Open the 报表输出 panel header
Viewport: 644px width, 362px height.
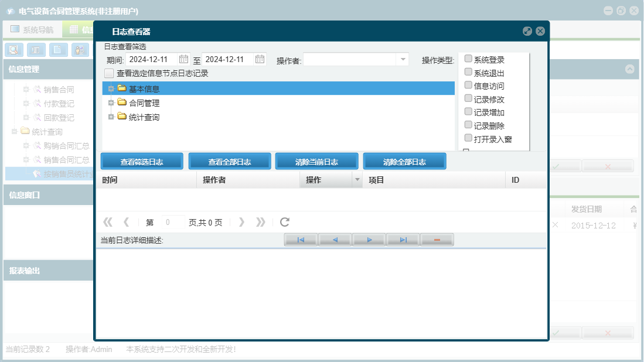49,271
